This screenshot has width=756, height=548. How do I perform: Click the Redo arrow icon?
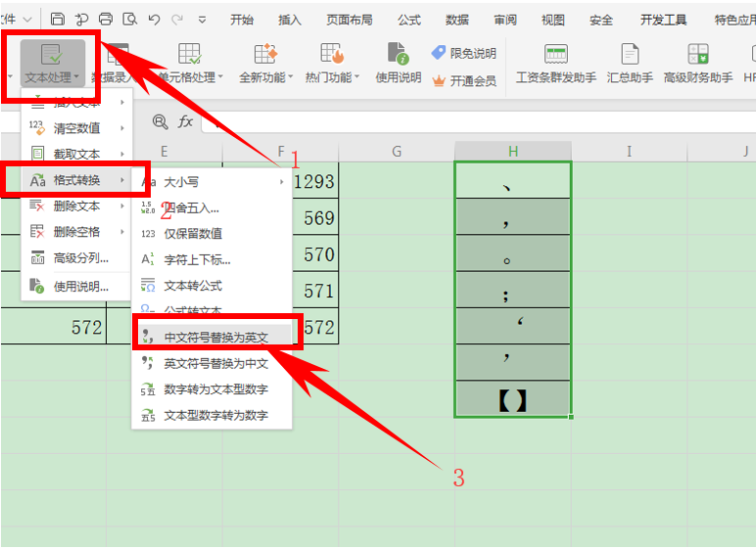click(x=177, y=20)
